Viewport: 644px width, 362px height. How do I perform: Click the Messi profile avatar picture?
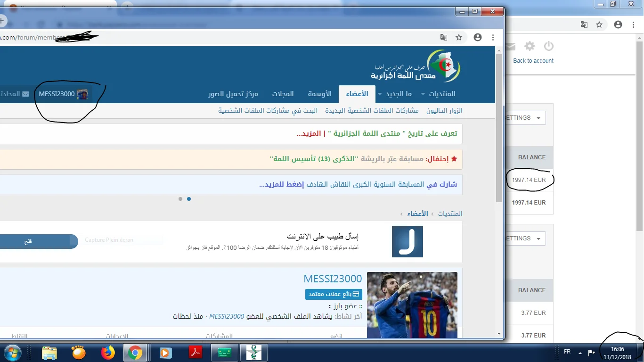(412, 305)
